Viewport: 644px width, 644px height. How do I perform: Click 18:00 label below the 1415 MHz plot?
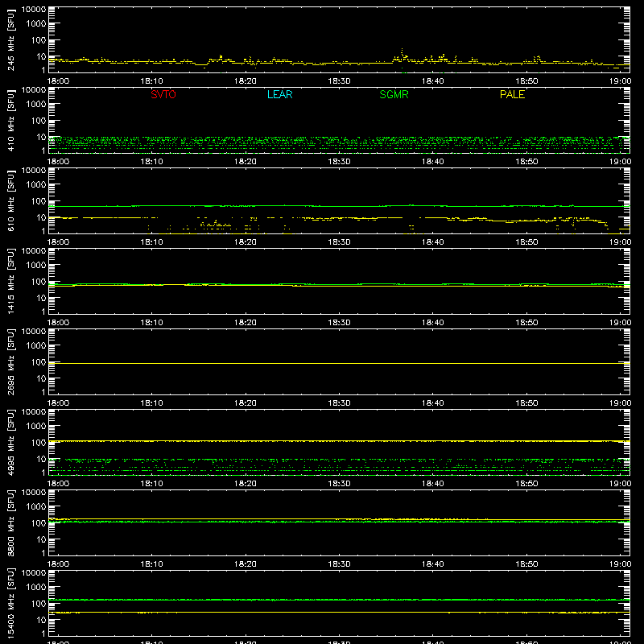tap(58, 323)
